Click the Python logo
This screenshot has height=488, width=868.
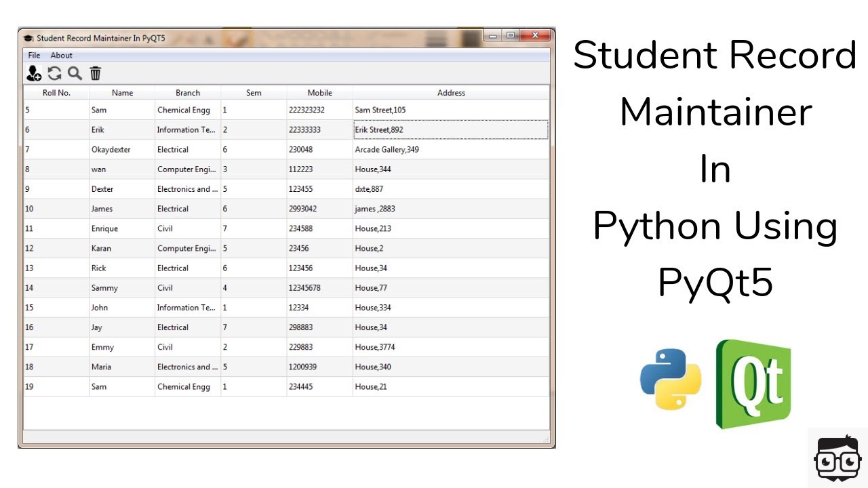click(671, 379)
